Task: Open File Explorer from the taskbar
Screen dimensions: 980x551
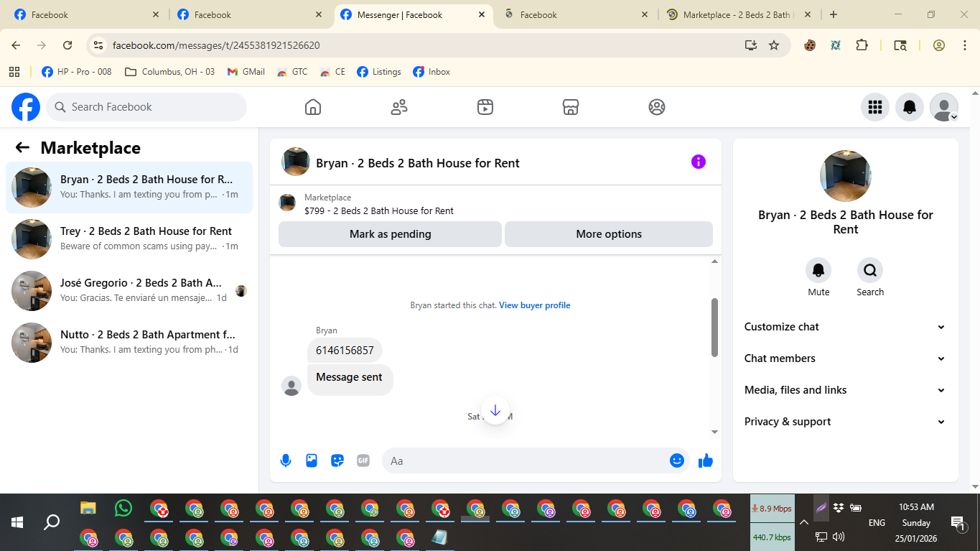Action: coord(88,508)
